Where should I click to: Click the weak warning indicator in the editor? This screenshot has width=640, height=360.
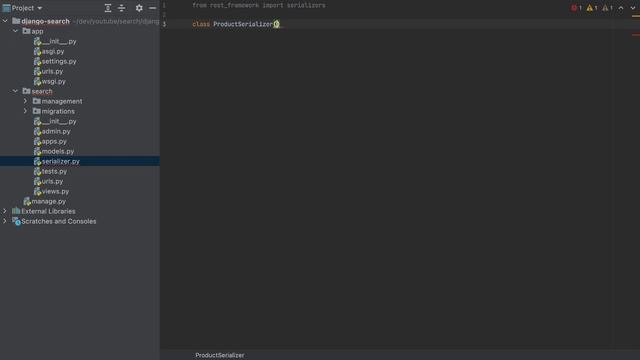[607, 8]
